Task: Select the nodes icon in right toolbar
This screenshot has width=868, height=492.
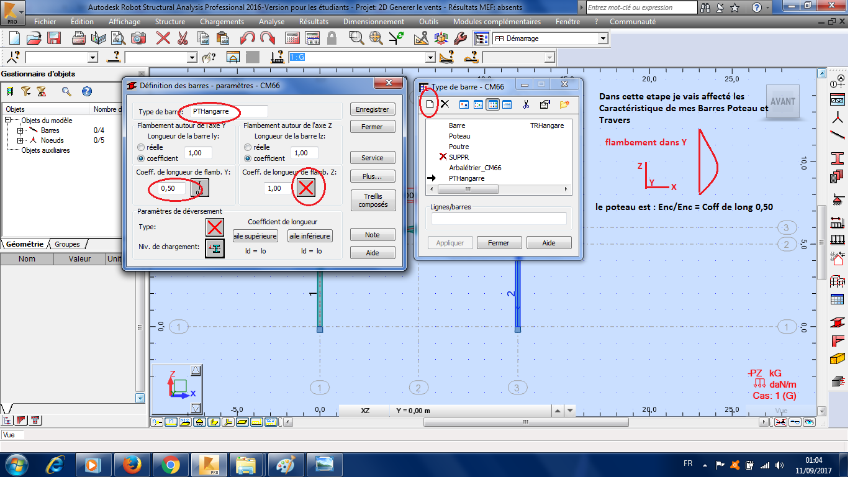Action: pyautogui.click(x=837, y=118)
